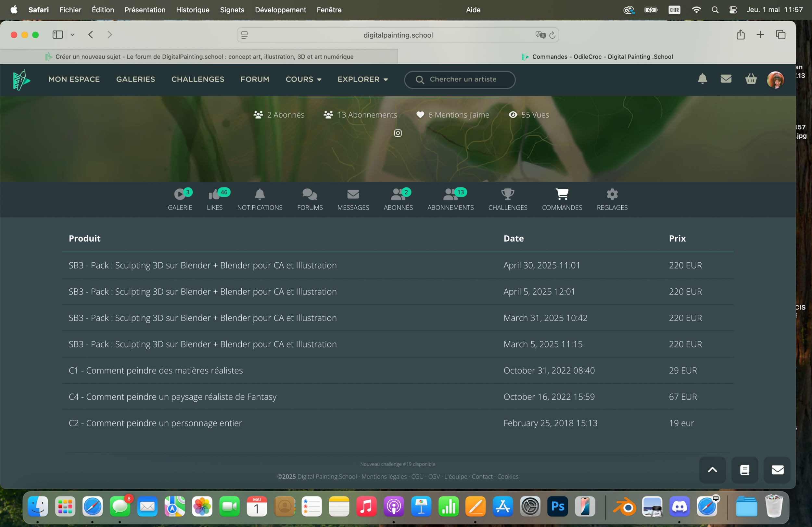The height and width of the screenshot is (527, 812).
Task: Open the Historique menu in the menu bar
Action: tap(192, 10)
